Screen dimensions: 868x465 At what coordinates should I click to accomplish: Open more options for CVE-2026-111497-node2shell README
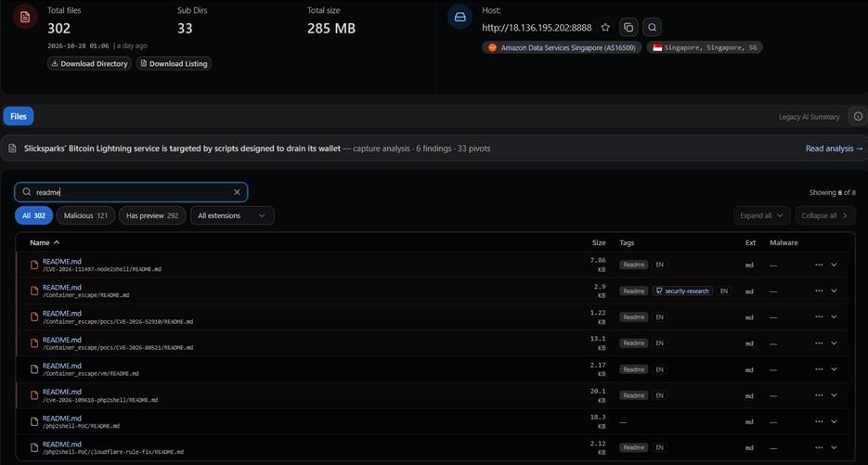pos(819,265)
